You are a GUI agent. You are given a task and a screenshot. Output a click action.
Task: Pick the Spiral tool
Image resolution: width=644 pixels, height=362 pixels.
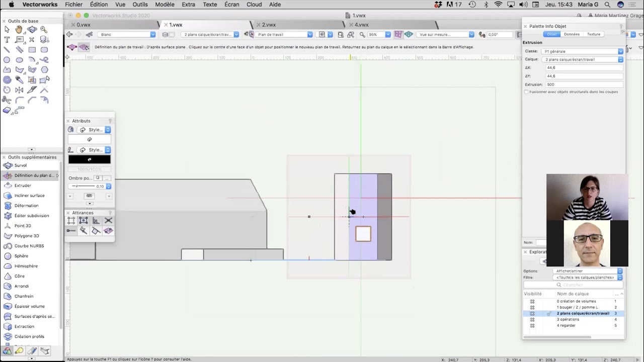coord(7,80)
